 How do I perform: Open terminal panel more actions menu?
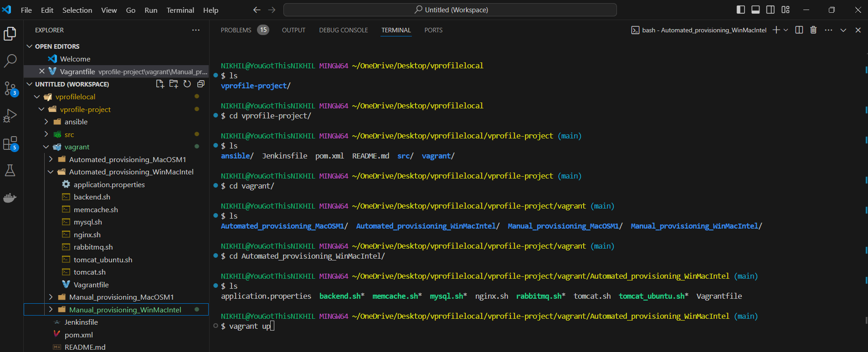click(x=828, y=30)
